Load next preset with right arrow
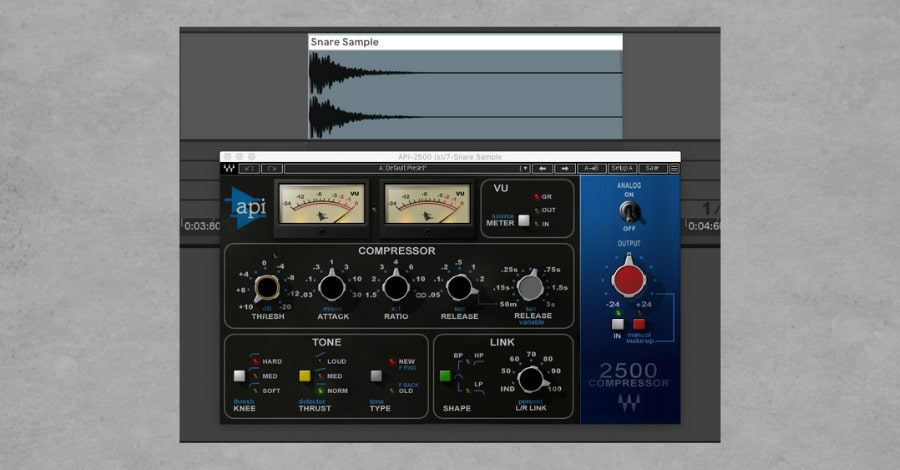 point(565,169)
